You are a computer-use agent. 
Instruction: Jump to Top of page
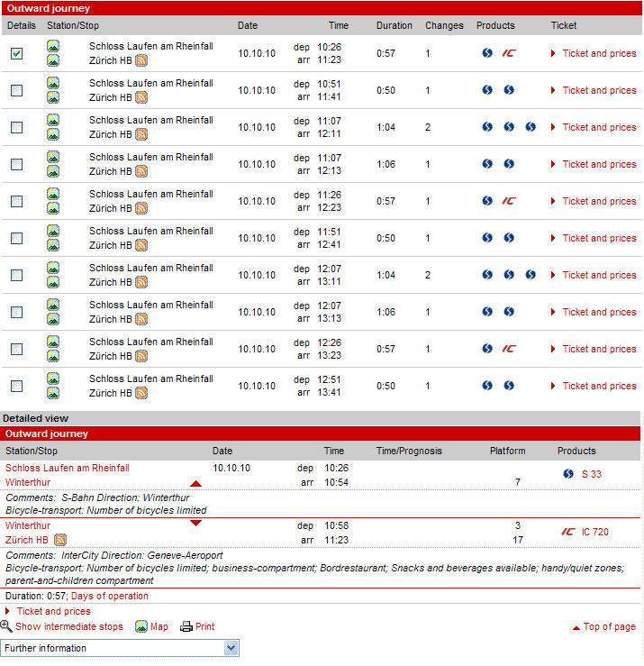click(609, 627)
